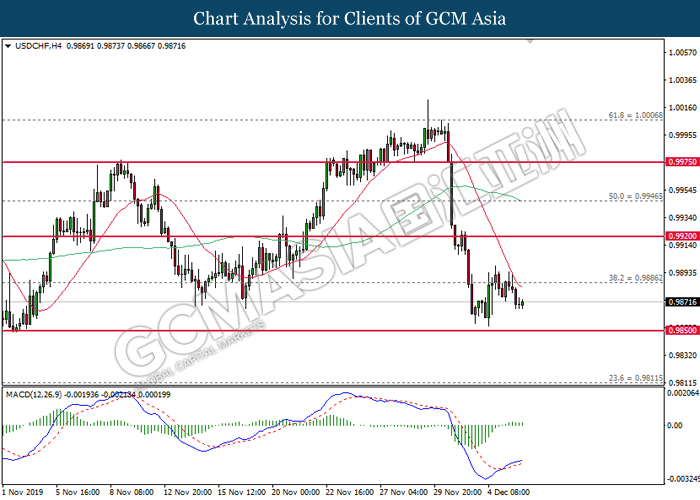
Task: Click the 0.98935 price axis value
Action: pyautogui.click(x=683, y=273)
